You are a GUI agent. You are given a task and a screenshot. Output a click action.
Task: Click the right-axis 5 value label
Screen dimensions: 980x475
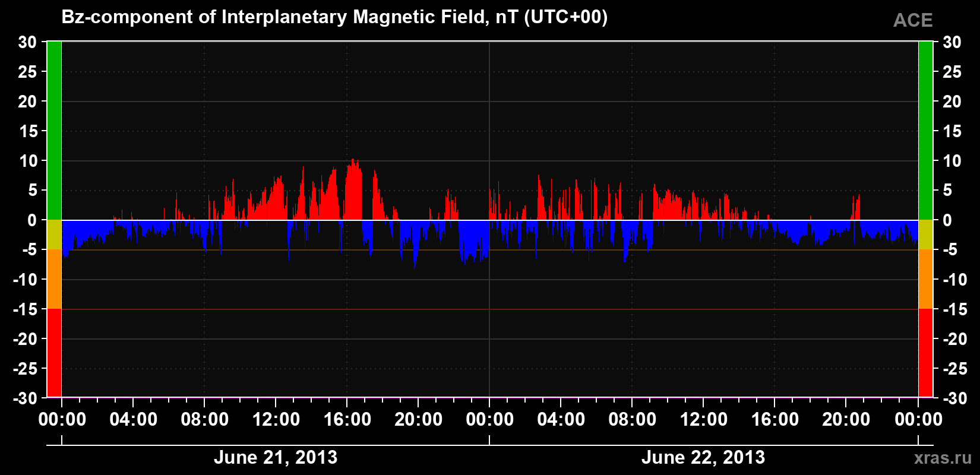(x=947, y=191)
